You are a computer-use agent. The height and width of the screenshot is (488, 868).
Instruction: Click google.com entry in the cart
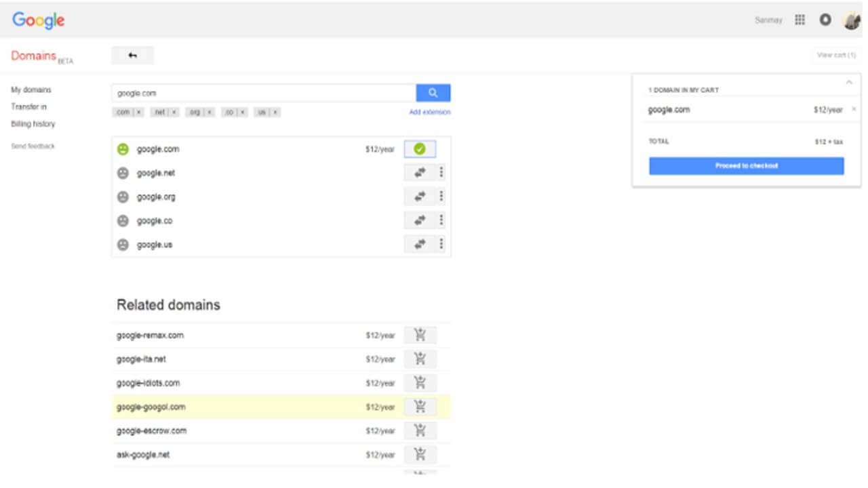(669, 109)
